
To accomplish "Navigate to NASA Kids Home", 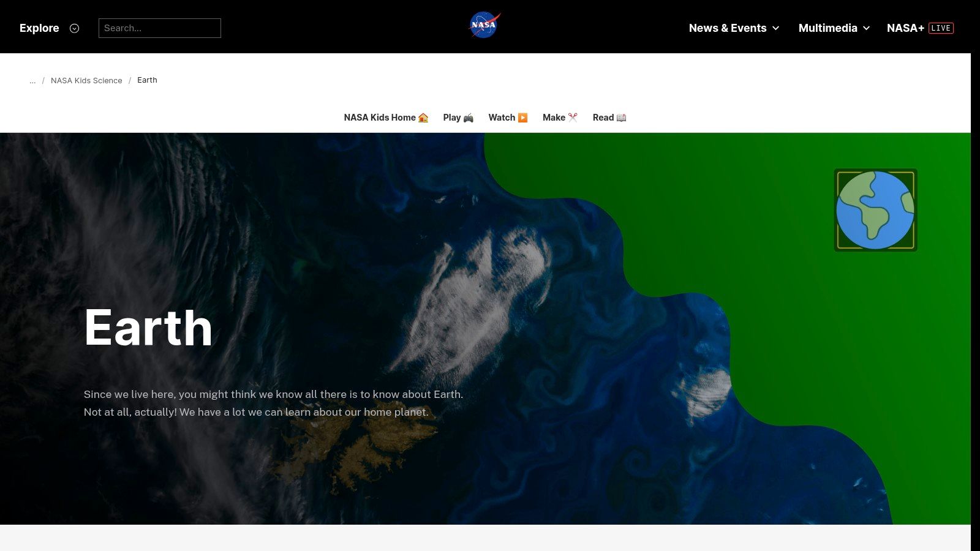I will (380, 118).
